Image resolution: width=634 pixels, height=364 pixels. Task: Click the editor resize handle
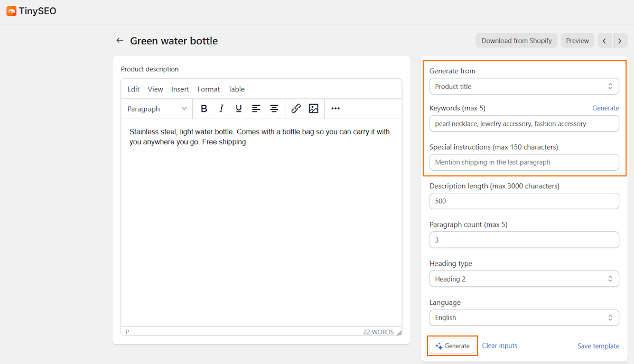[x=399, y=332]
